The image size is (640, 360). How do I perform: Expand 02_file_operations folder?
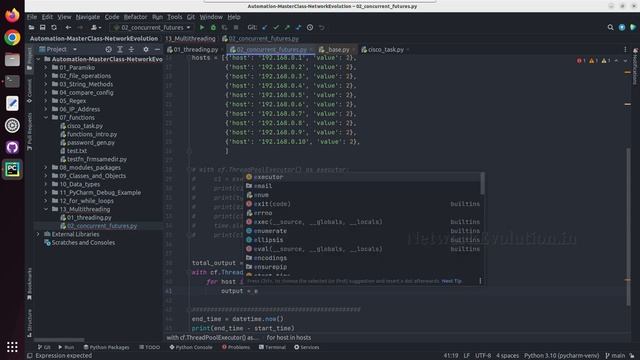pyautogui.click(x=46, y=76)
